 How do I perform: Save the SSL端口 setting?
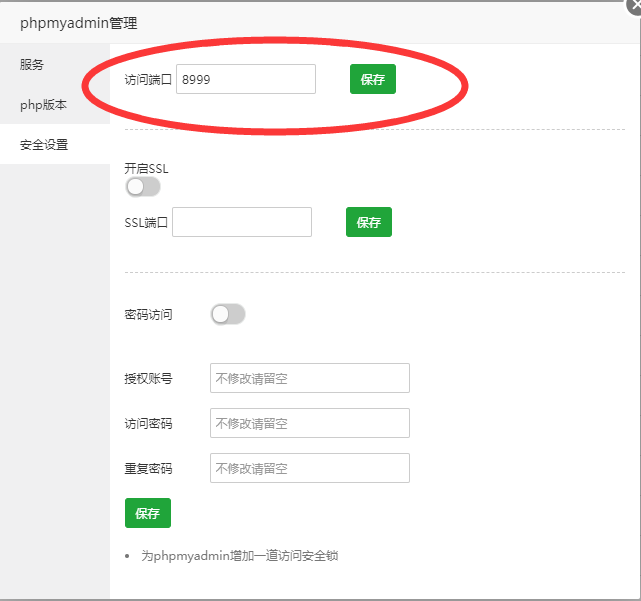(369, 222)
